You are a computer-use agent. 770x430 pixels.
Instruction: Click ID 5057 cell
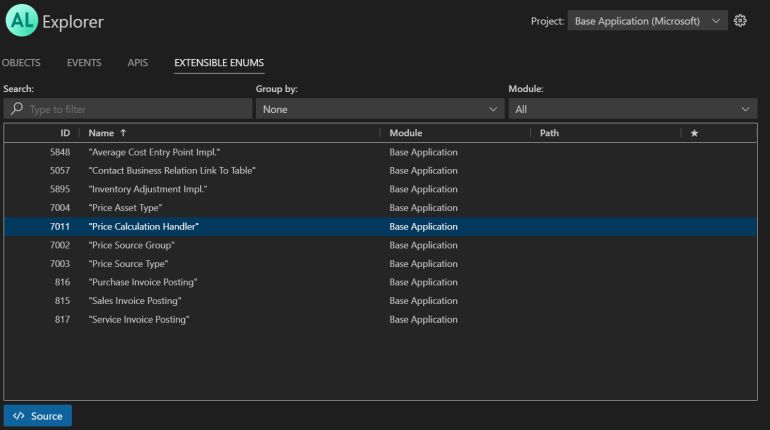coord(60,171)
